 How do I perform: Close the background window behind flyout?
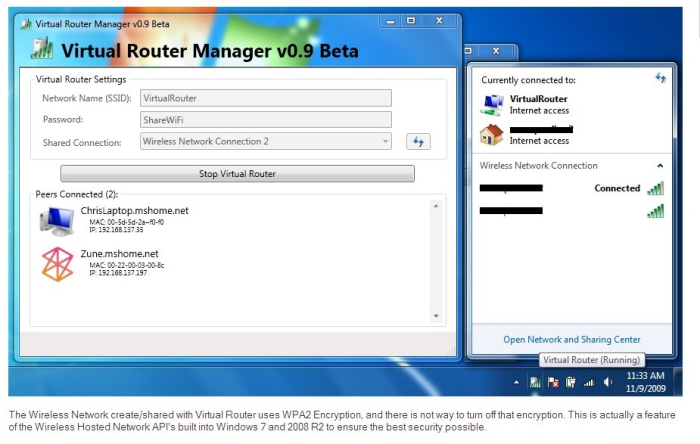pyautogui.click(x=496, y=51)
